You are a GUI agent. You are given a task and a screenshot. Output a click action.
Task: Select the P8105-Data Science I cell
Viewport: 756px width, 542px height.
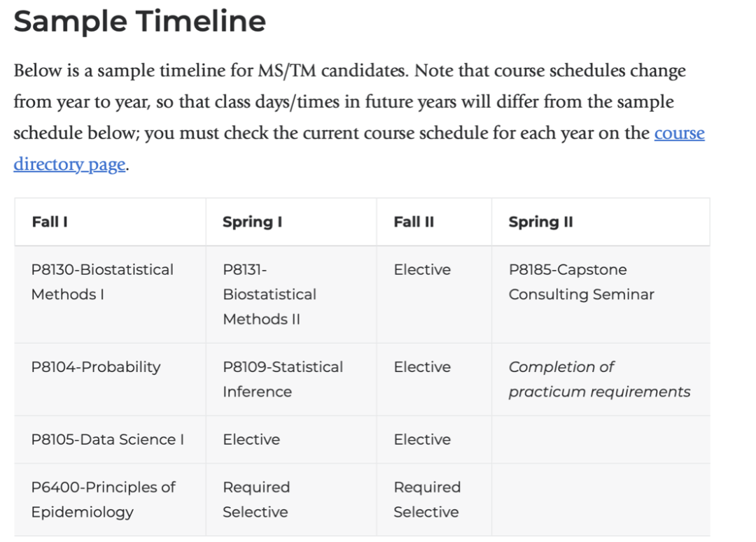coord(108,440)
